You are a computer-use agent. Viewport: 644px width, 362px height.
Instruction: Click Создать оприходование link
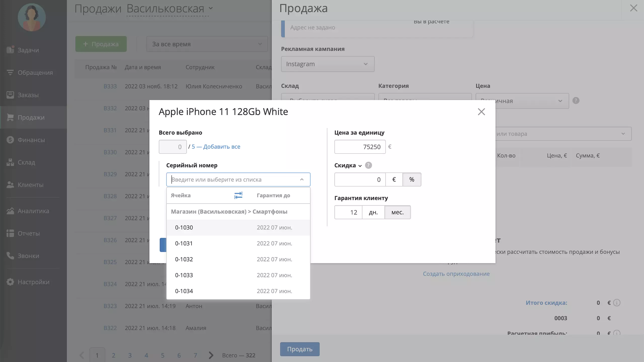coord(456,274)
